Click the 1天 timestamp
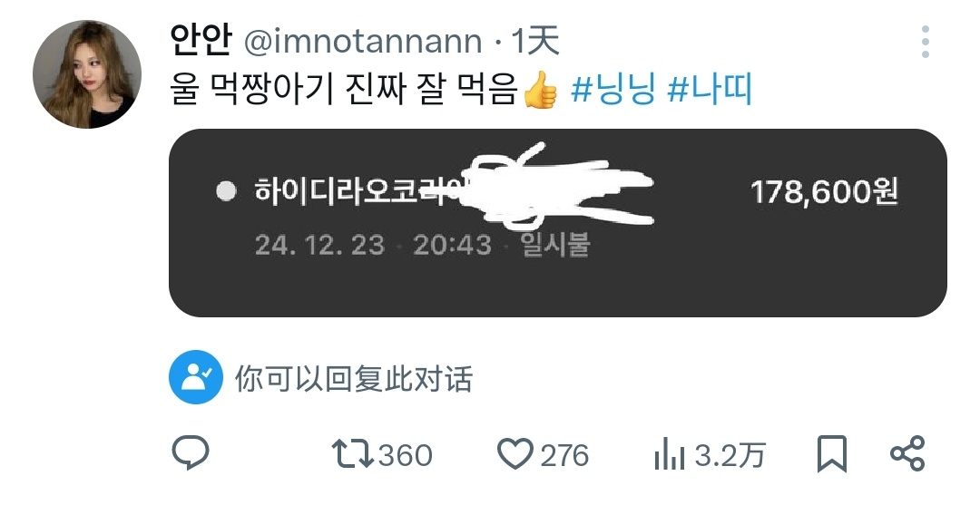980x505 pixels. pos(534,41)
